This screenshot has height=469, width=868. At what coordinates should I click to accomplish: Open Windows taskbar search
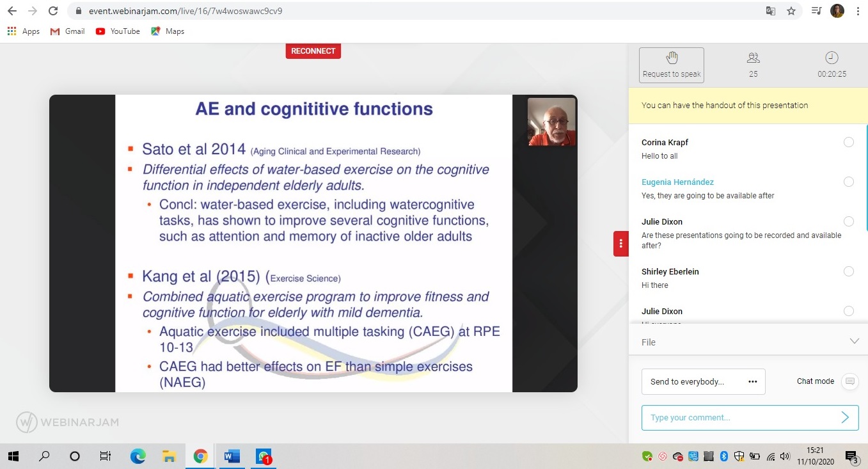coord(44,456)
